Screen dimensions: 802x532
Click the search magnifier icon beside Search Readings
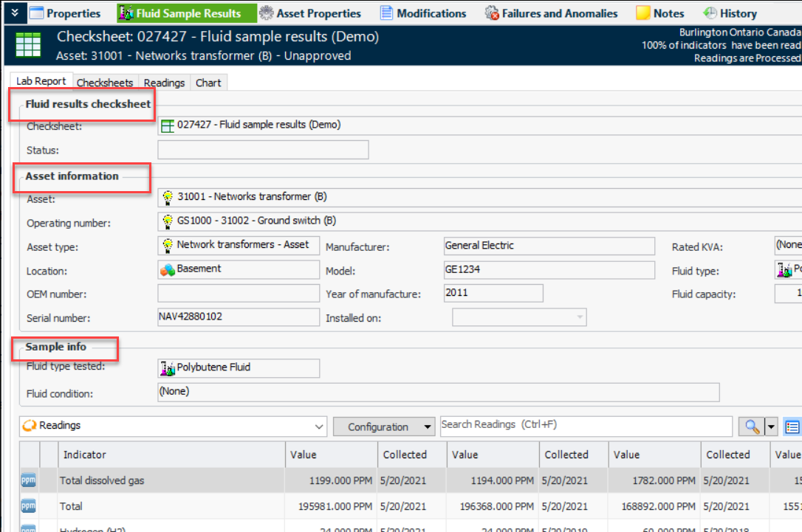pyautogui.click(x=751, y=426)
